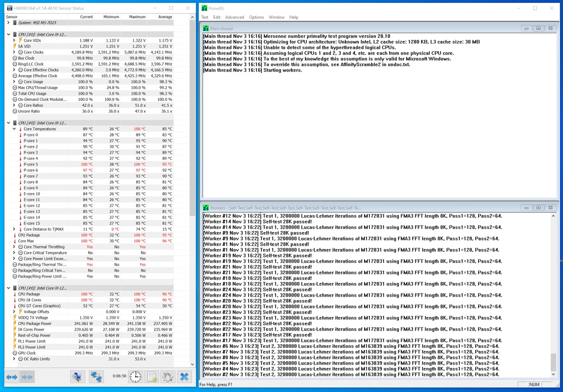This screenshot has width=563, height=392.
Task: Expand the Core VIDs row
Action: pyautogui.click(x=14, y=40)
